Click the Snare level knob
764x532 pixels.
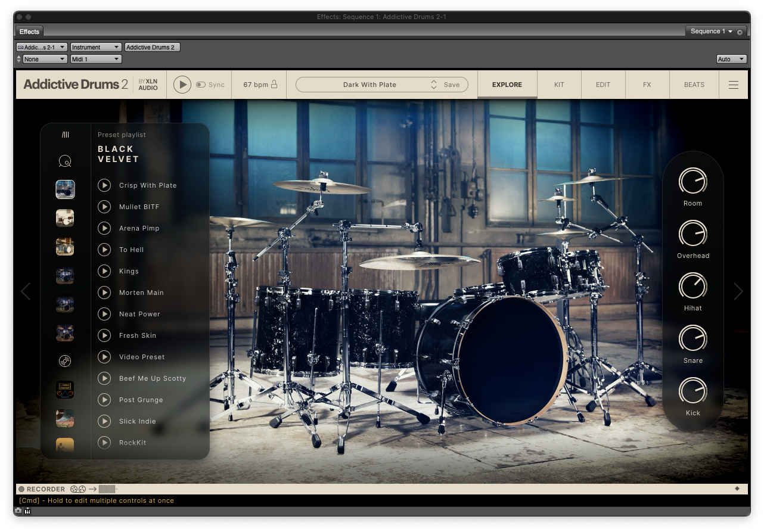pos(693,338)
